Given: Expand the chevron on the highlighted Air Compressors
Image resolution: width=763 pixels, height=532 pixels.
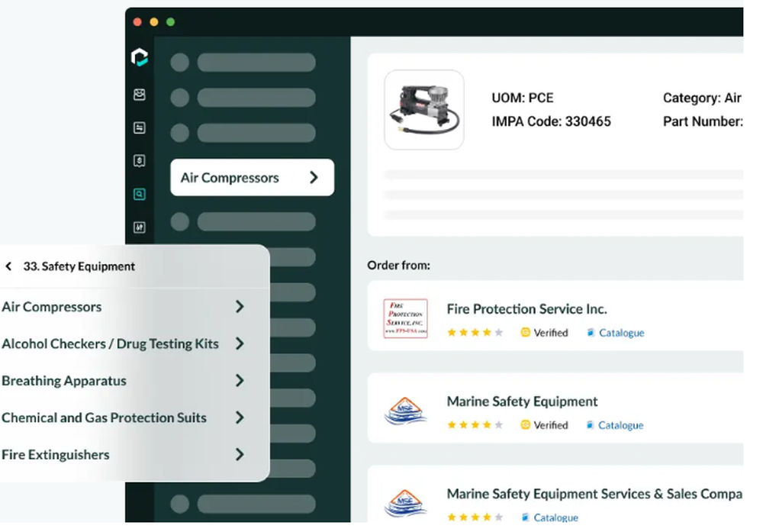Looking at the screenshot, I should click(x=314, y=178).
